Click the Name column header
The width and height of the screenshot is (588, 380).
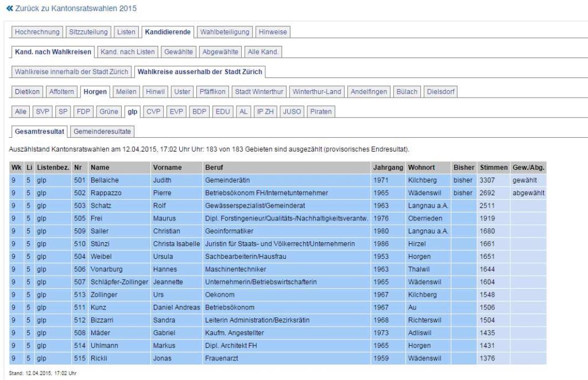(99, 168)
